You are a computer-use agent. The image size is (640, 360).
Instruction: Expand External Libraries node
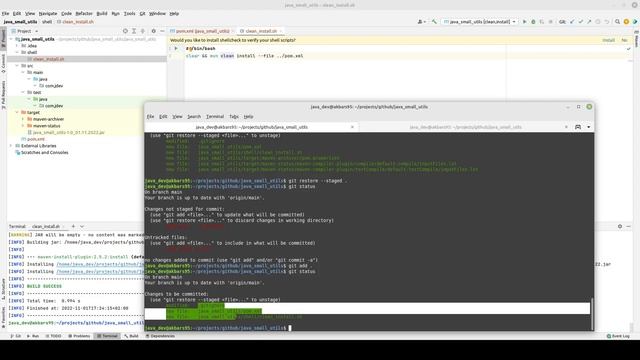(x=11, y=146)
